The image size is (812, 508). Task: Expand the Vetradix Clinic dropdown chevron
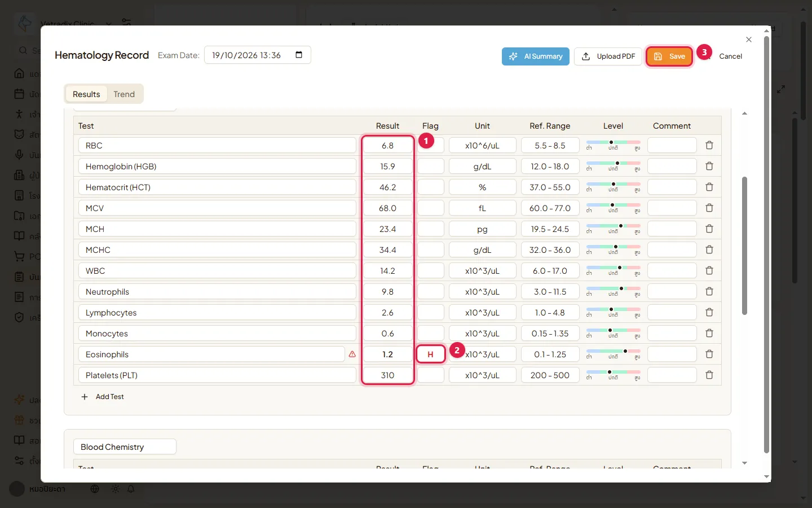click(109, 24)
